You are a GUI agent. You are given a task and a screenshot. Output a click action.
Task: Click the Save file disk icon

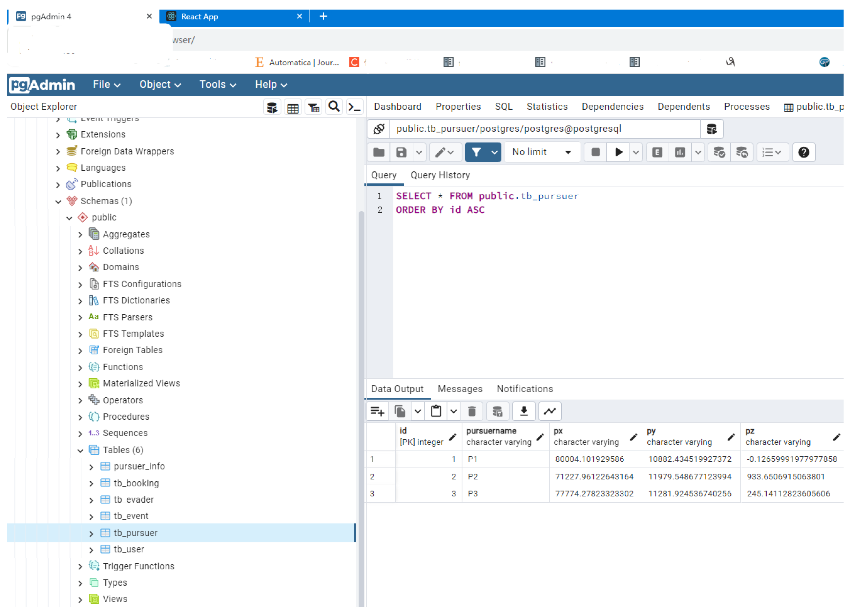point(401,152)
